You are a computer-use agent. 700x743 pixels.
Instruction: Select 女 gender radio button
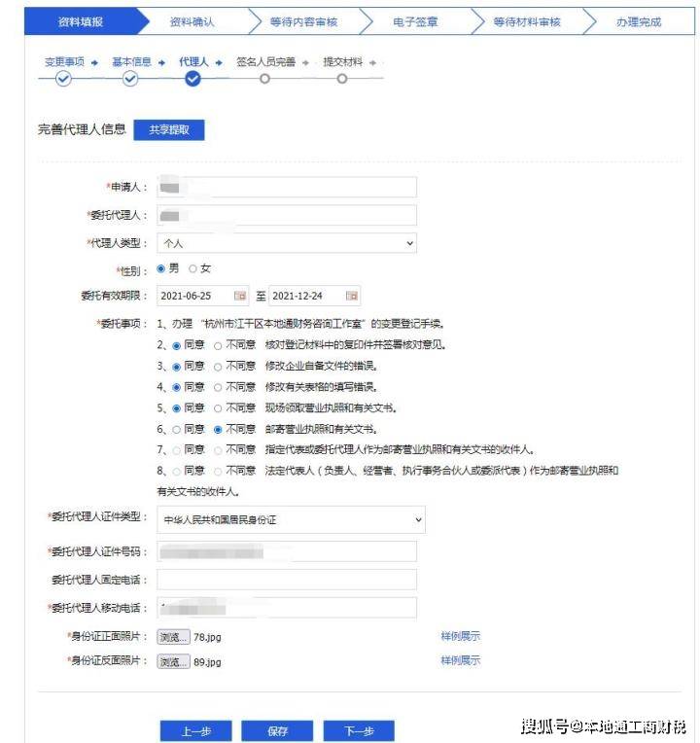pos(192,268)
